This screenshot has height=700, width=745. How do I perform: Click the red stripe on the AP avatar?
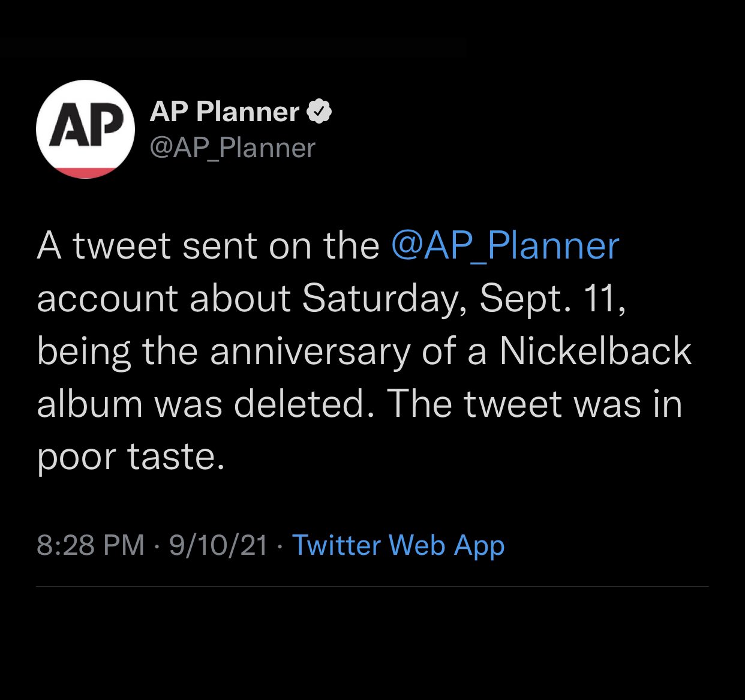pos(85,172)
